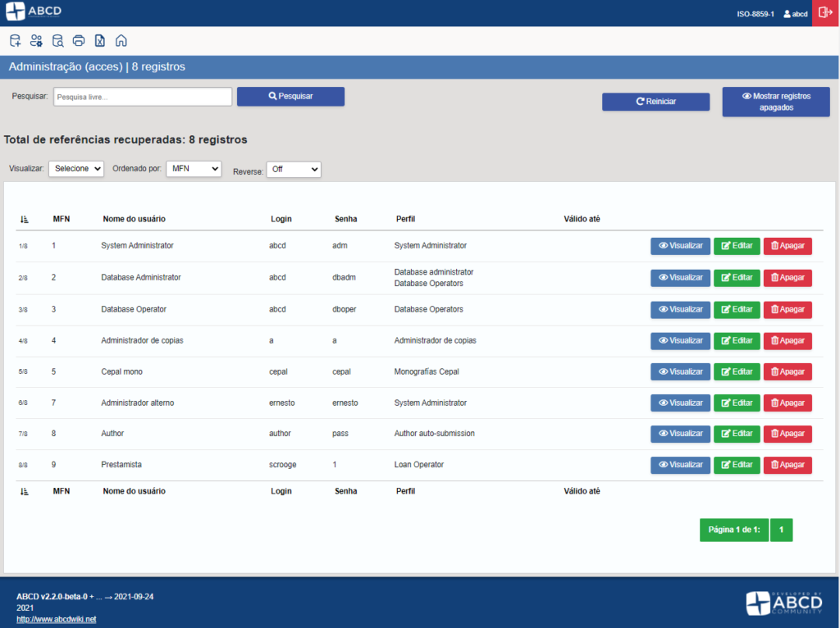Click the ABCD logo in header
Image resolution: width=840 pixels, height=628 pixels.
click(33, 11)
